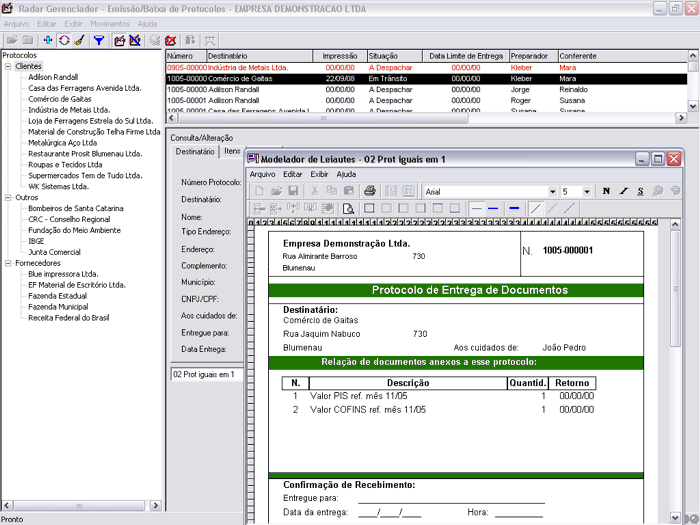Open the font size dropdown
Screen dimensions: 700x525
pyautogui.click(x=589, y=191)
